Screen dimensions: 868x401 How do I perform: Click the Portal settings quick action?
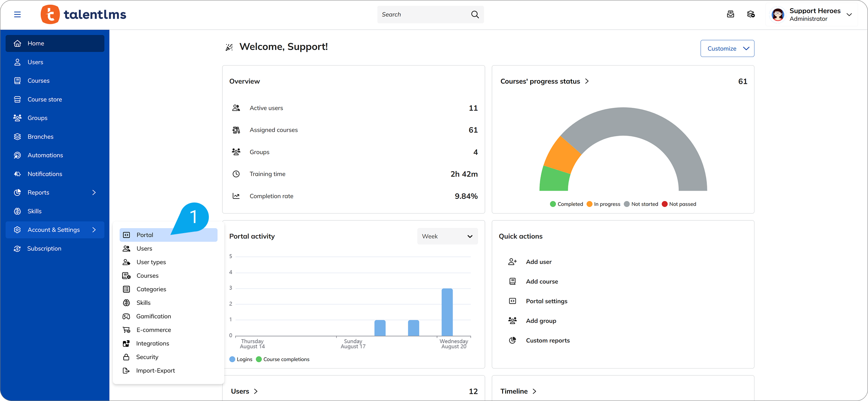(546, 301)
